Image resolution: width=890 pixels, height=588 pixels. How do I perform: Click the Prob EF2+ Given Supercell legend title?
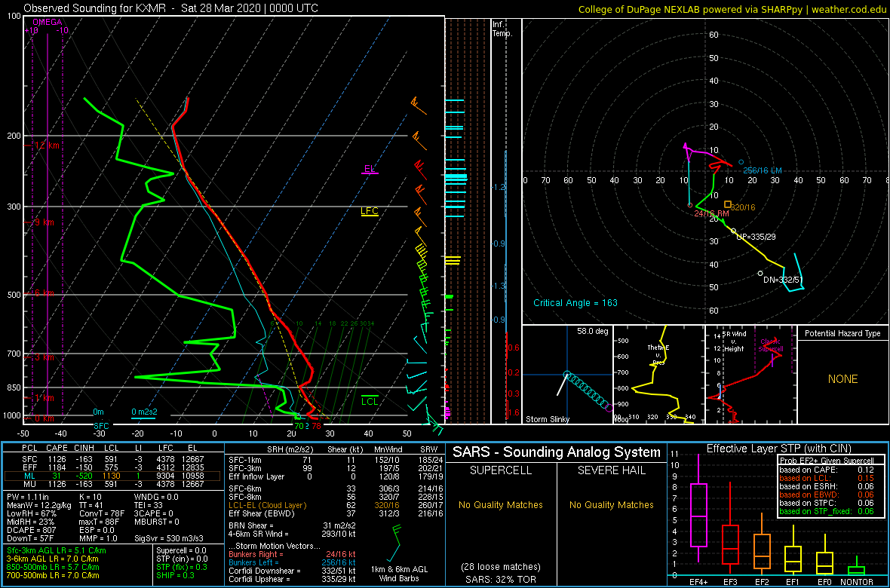point(826,461)
